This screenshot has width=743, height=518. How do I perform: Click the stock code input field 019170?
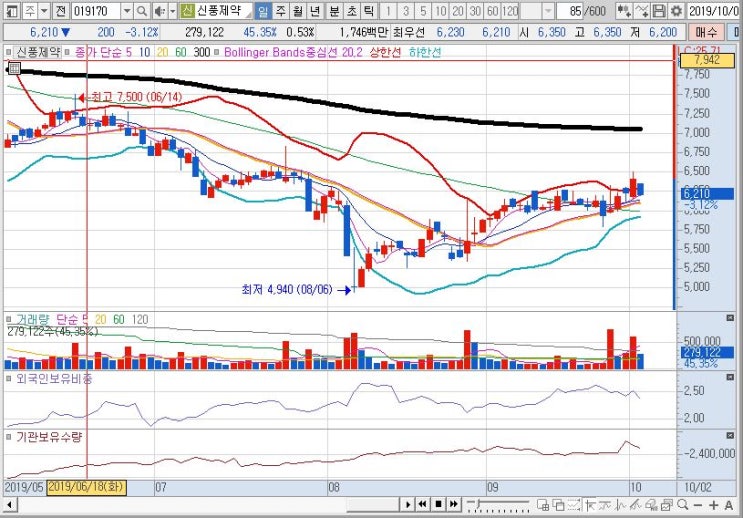96,10
